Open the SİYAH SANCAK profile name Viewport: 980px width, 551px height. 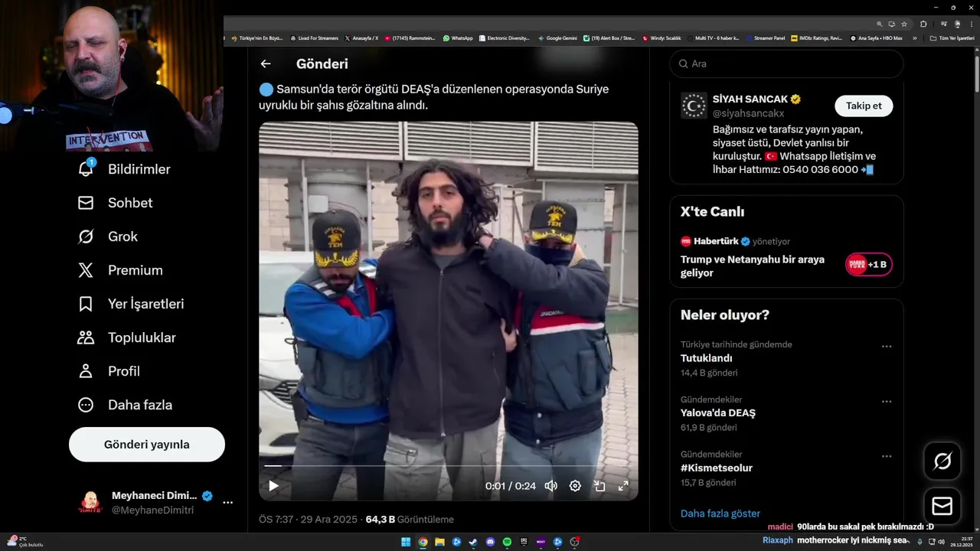tap(750, 99)
